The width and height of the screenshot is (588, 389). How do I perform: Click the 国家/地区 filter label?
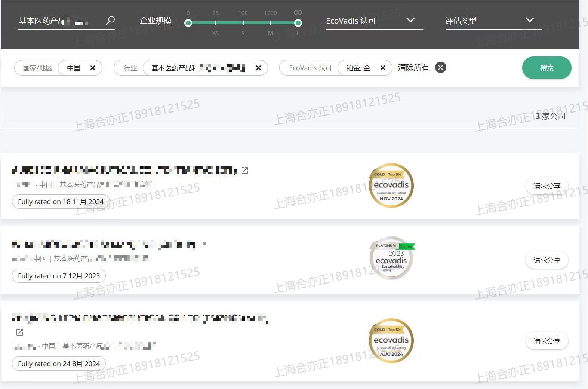(x=37, y=68)
